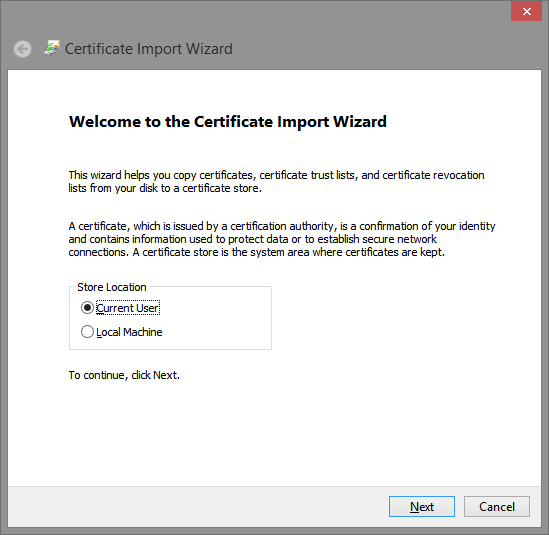This screenshot has height=535, width=549.
Task: Click the "Certificate Import Wizard" window title text
Action: pyautogui.click(x=149, y=49)
